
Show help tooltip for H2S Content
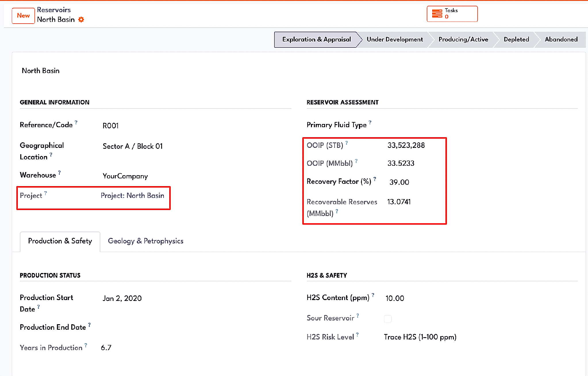pos(373,295)
